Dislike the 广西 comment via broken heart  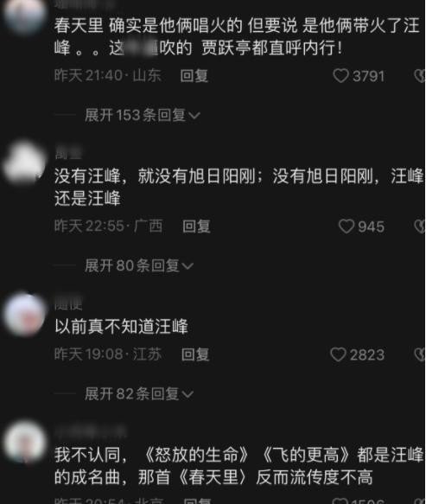coord(420,226)
